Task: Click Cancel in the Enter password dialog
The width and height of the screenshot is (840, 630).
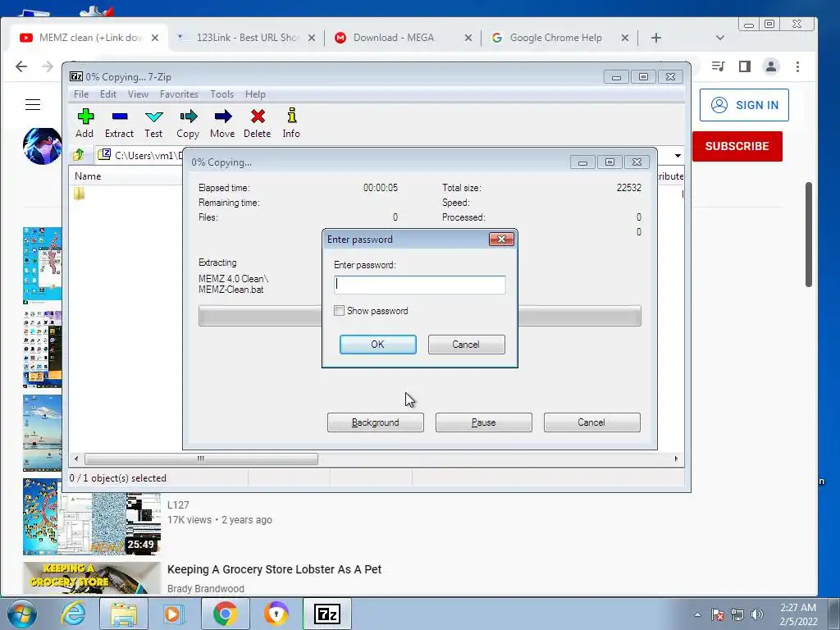Action: [466, 345]
